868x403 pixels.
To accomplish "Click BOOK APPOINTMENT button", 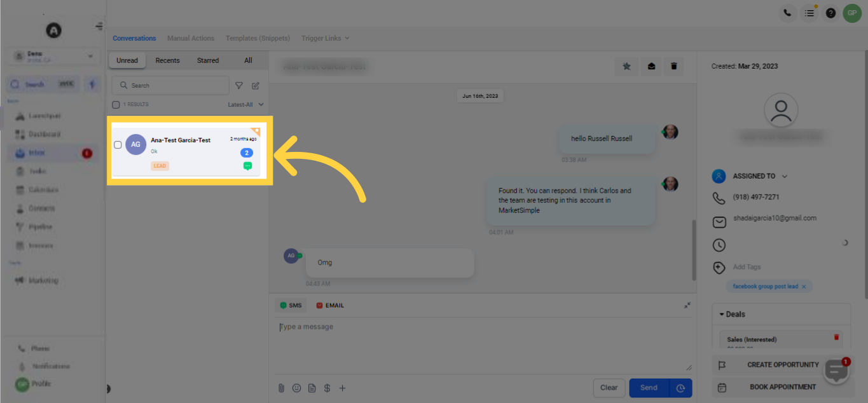I will (x=783, y=387).
